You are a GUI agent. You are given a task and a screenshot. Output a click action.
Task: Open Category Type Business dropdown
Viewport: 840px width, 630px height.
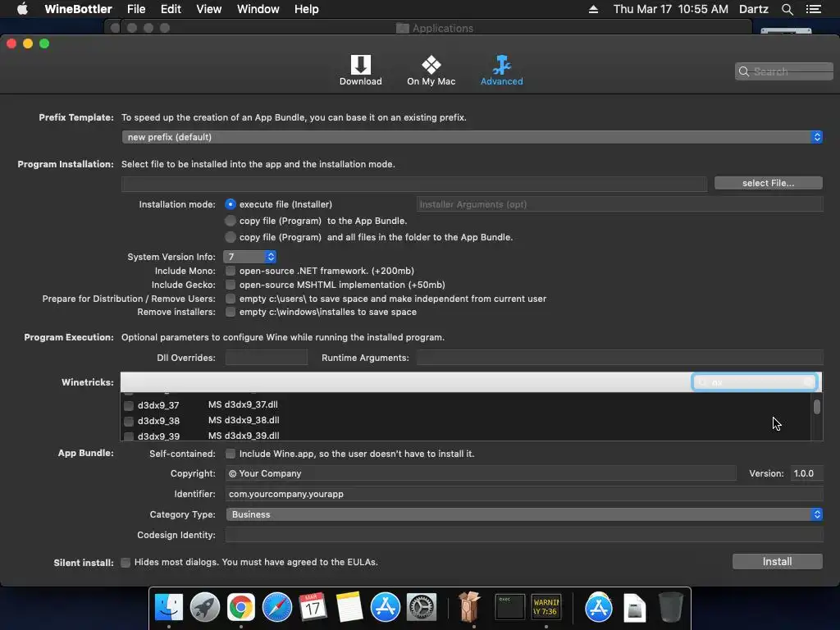[524, 514]
